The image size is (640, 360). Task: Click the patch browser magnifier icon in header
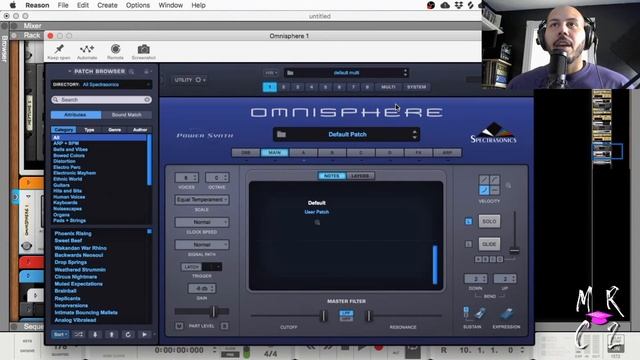(x=131, y=71)
